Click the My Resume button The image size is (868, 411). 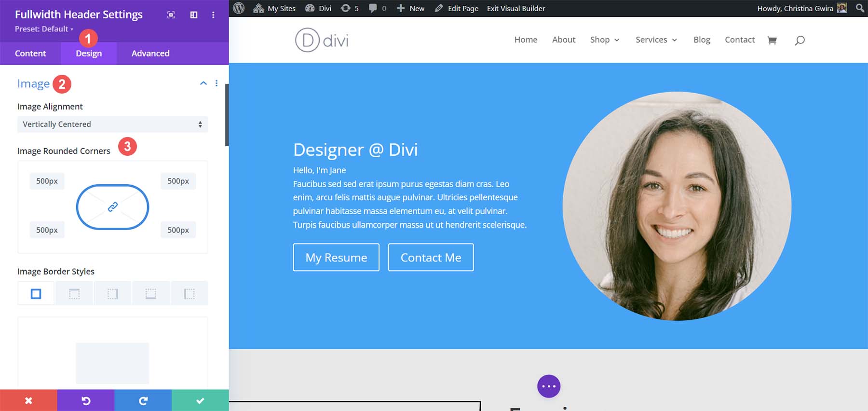tap(336, 258)
